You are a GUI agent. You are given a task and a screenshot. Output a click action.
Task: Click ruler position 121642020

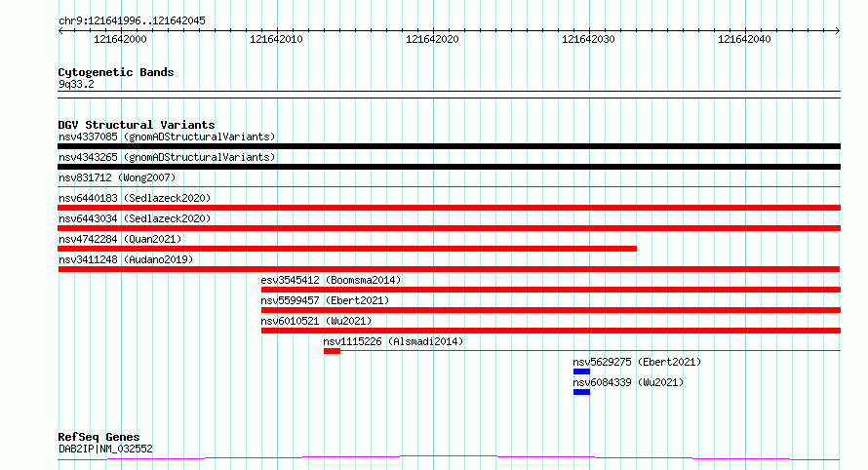[x=432, y=39]
